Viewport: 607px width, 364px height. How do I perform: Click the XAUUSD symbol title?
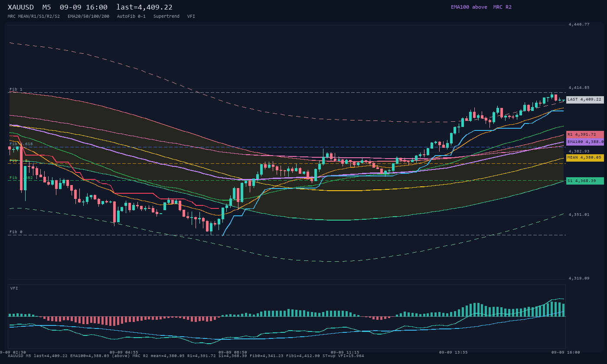[x=21, y=7]
